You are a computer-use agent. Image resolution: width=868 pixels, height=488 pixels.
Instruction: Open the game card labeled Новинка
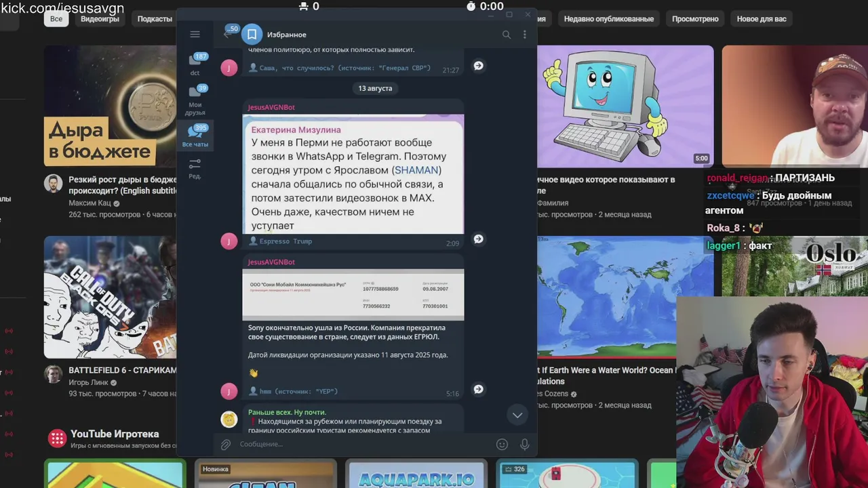[266, 474]
